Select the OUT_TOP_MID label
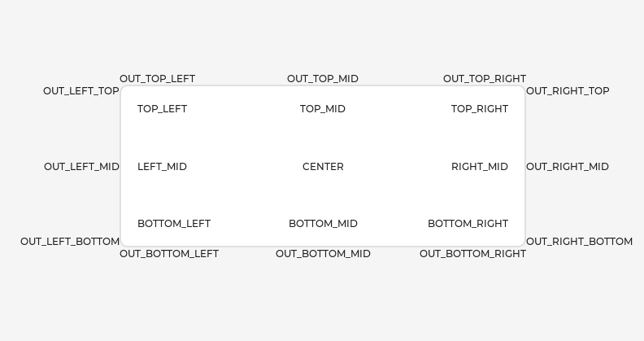This screenshot has width=644, height=341. point(322,79)
